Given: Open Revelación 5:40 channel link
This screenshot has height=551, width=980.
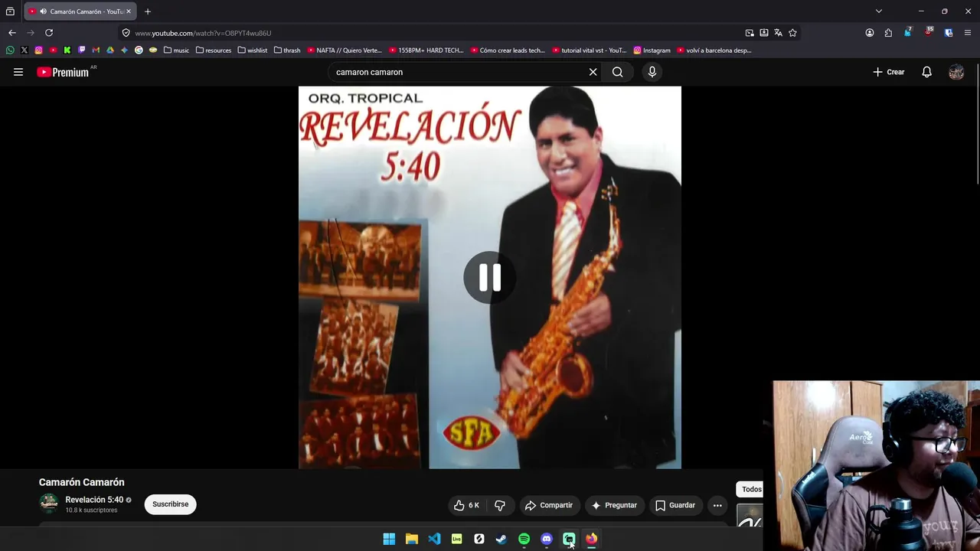Looking at the screenshot, I should pos(94,500).
